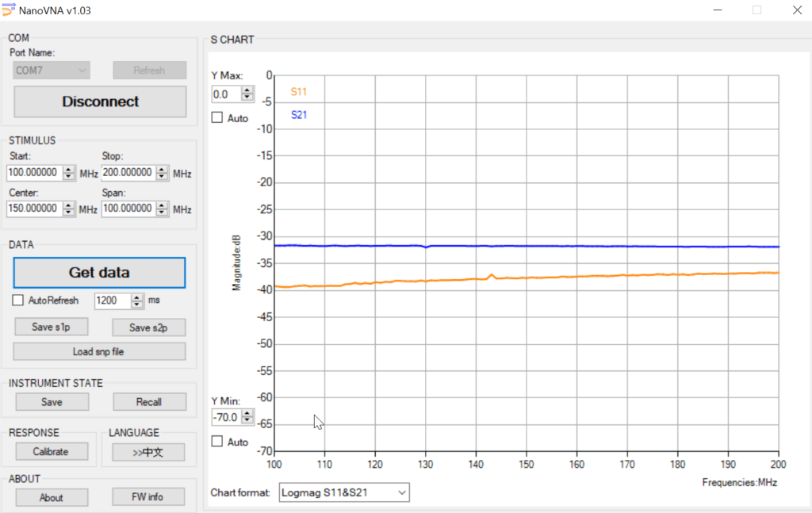
Task: Load an snp file
Action: coord(99,351)
